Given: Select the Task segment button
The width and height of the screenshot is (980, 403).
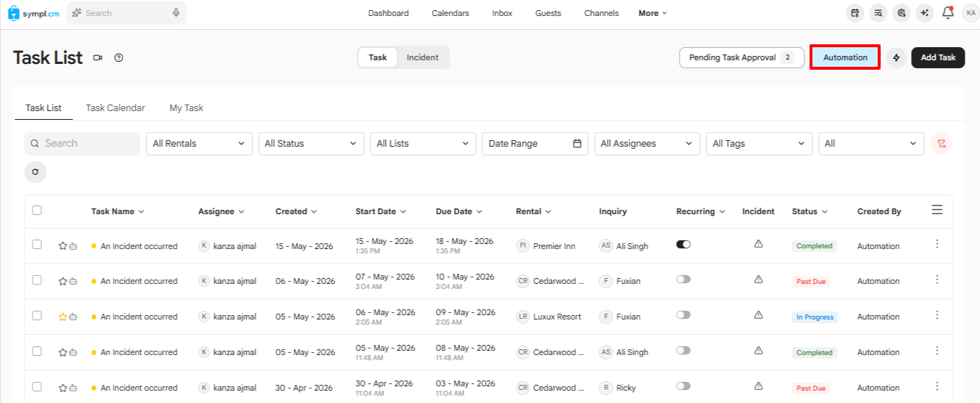Looking at the screenshot, I should [x=378, y=57].
